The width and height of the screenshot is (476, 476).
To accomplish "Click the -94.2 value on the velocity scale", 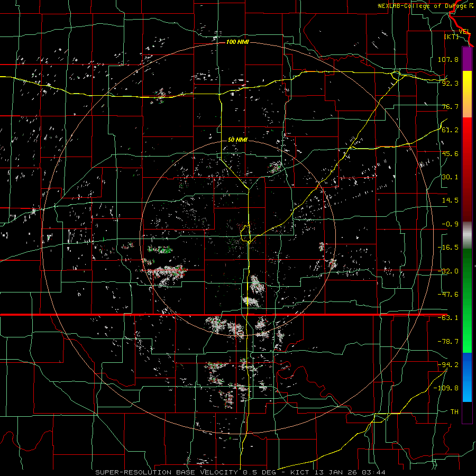I will coord(448,365).
